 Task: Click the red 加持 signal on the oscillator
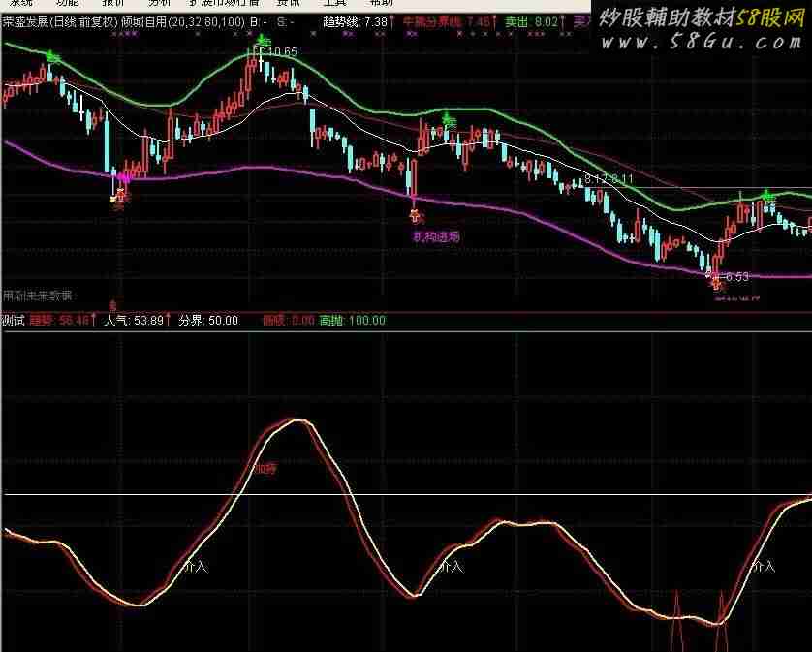[265, 469]
